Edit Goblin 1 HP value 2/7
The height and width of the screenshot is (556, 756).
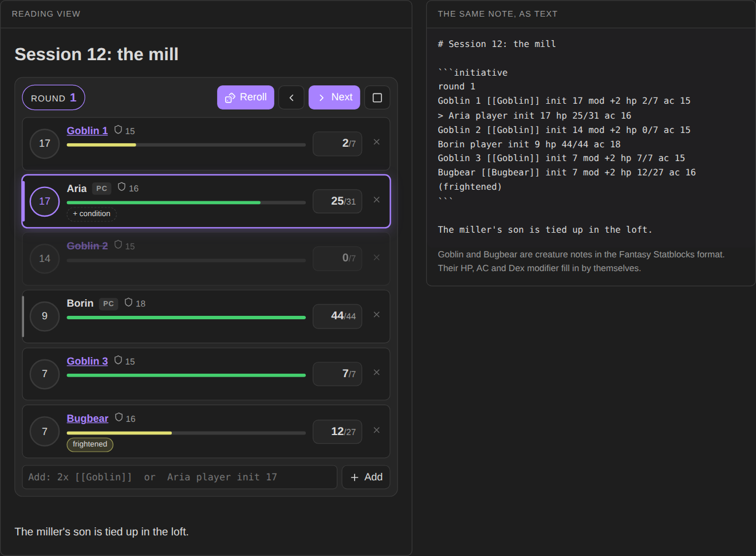337,143
